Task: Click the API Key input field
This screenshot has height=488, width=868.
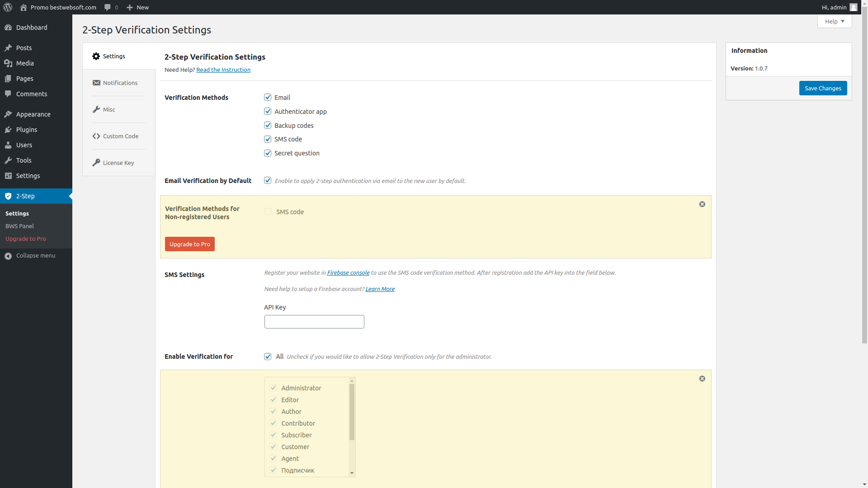Action: coord(314,322)
